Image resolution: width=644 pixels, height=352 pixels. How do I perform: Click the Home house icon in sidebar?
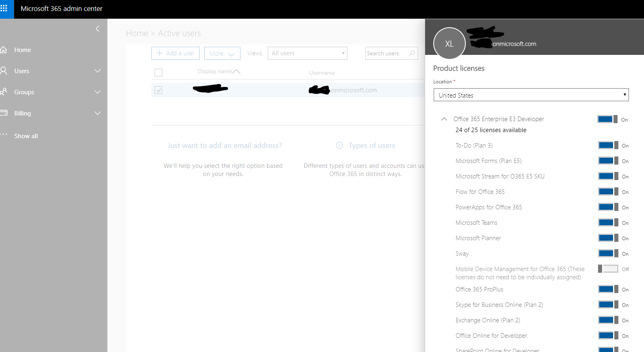tap(4, 50)
